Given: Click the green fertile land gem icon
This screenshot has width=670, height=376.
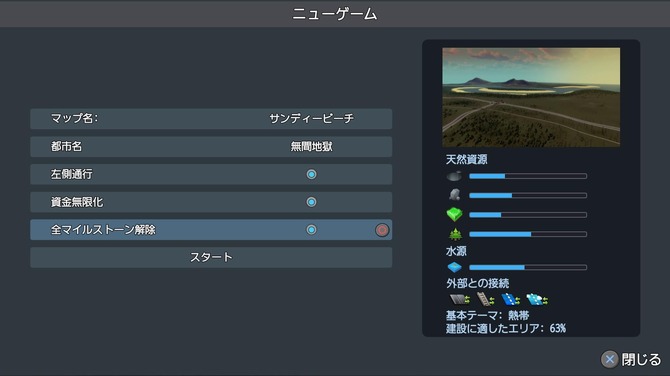Looking at the screenshot, I should (455, 214).
